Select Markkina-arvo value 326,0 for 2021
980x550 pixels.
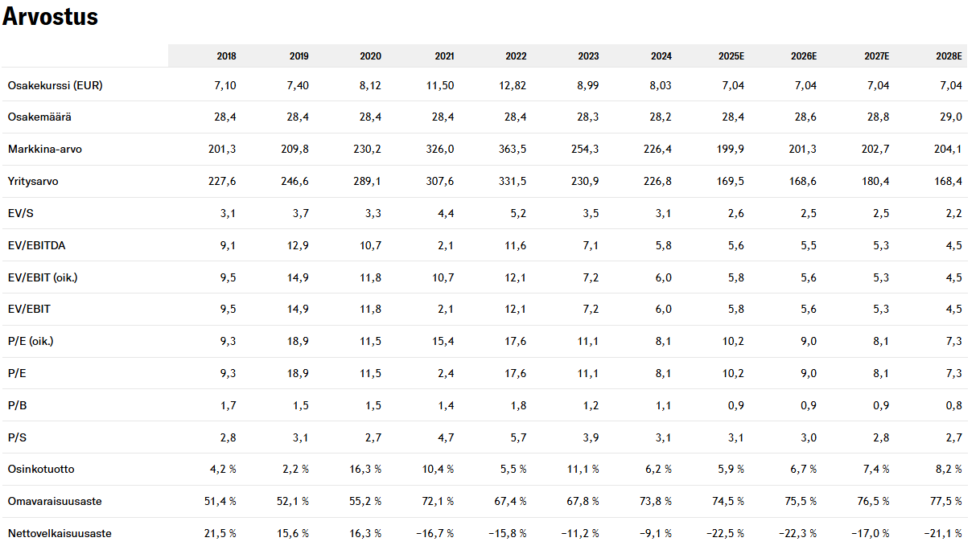tap(440, 150)
